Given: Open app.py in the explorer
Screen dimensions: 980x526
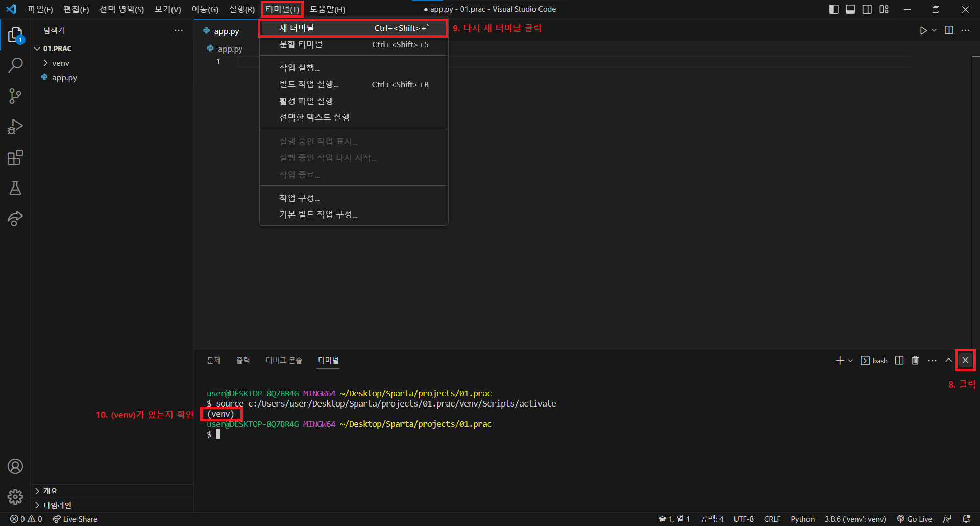Looking at the screenshot, I should [x=64, y=78].
